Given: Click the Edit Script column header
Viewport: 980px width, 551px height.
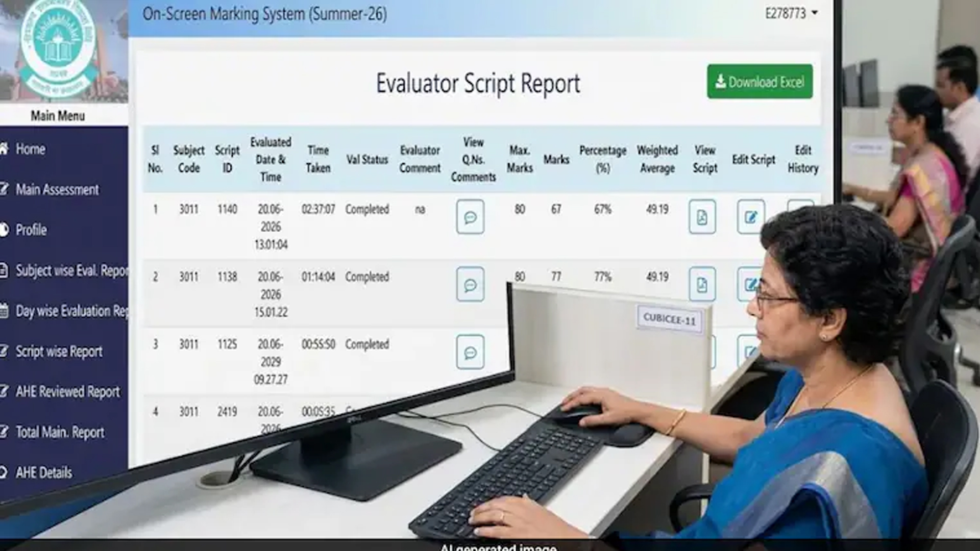Looking at the screenshot, I should coord(753,160).
